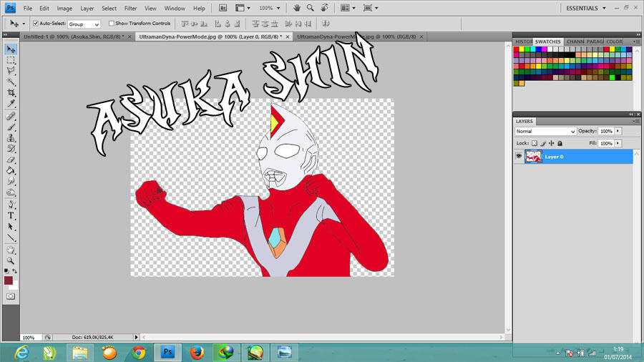Pick the pure red swatch in Swatches
Image resolution: width=644 pixels, height=362 pixels.
click(x=516, y=49)
